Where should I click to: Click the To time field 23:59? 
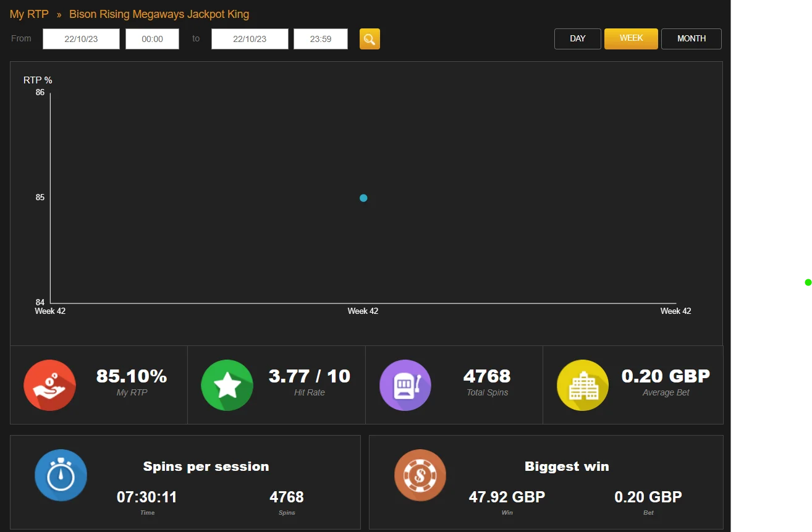tap(321, 39)
